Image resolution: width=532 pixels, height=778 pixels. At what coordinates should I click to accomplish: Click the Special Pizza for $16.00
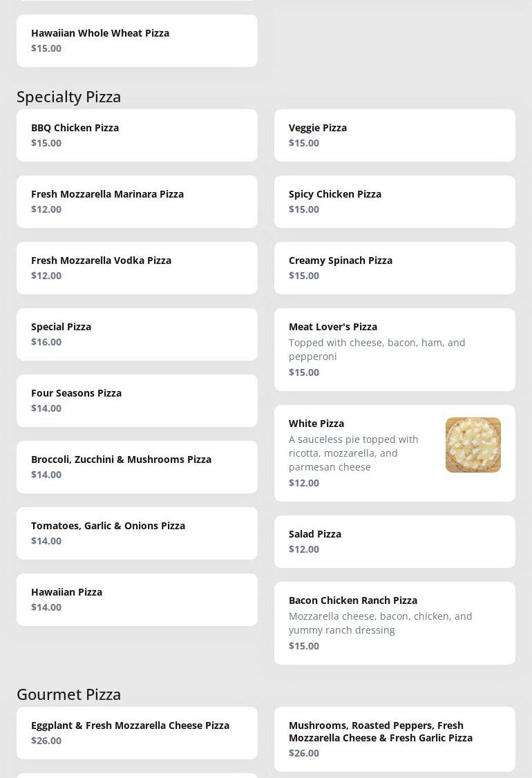137,334
